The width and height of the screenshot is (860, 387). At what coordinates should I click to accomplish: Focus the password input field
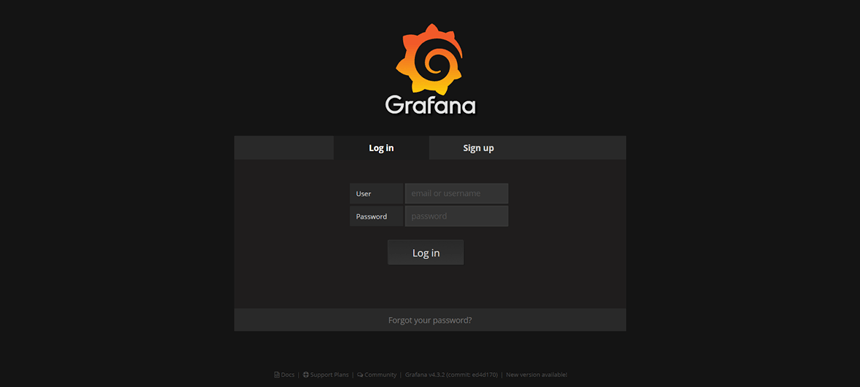(x=456, y=216)
